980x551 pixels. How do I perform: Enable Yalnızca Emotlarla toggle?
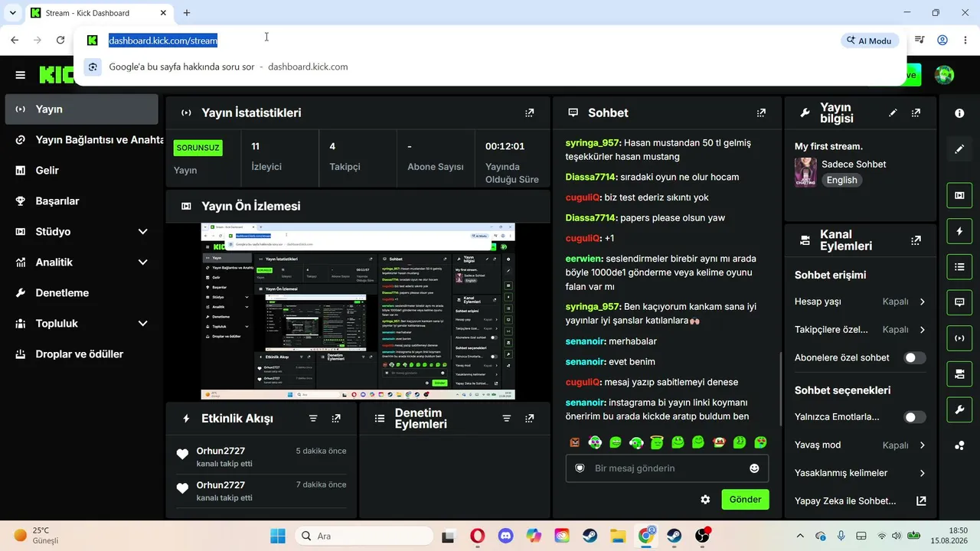pos(914,417)
